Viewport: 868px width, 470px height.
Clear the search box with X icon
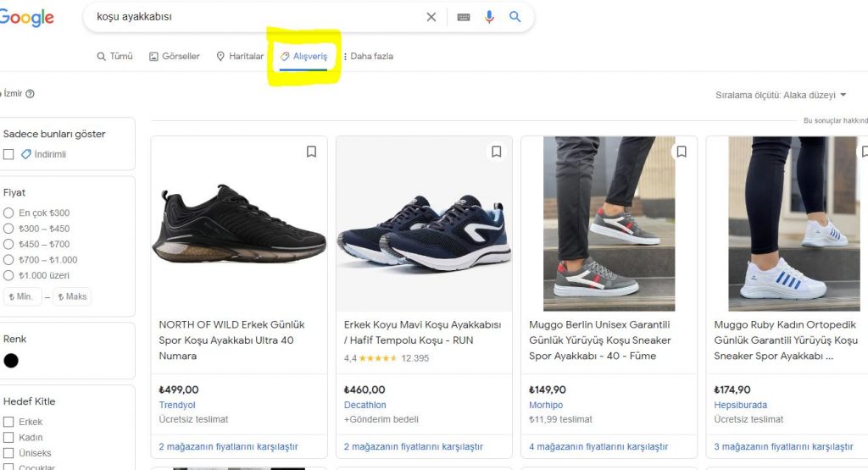point(431,17)
